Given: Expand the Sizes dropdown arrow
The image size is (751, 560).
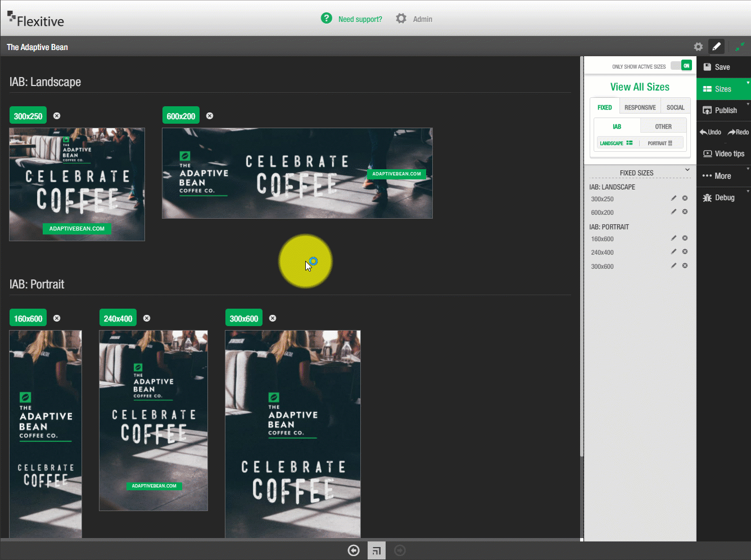Looking at the screenshot, I should 748,83.
